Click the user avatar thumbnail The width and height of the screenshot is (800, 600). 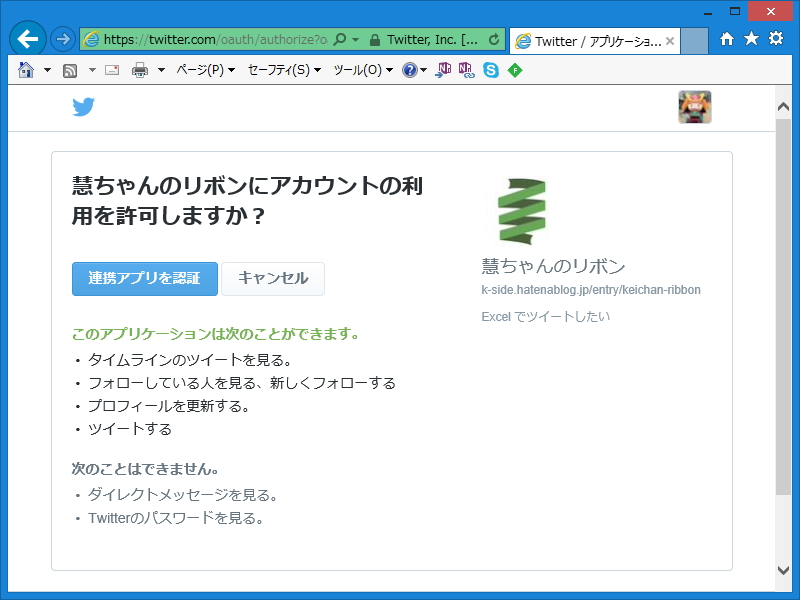coord(694,107)
